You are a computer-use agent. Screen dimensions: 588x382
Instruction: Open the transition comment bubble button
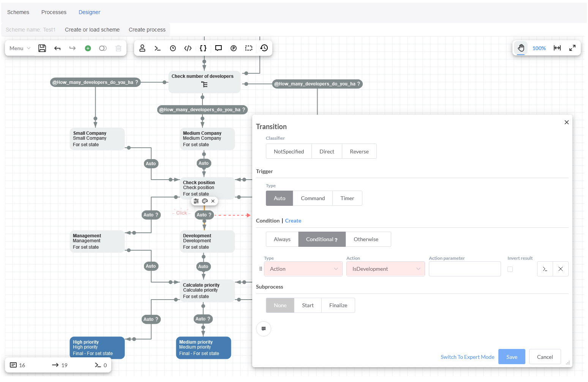[264, 329]
